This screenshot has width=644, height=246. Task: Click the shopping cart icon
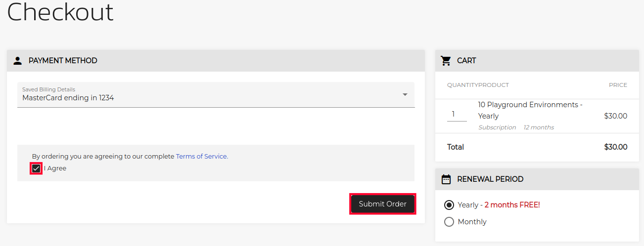point(446,61)
